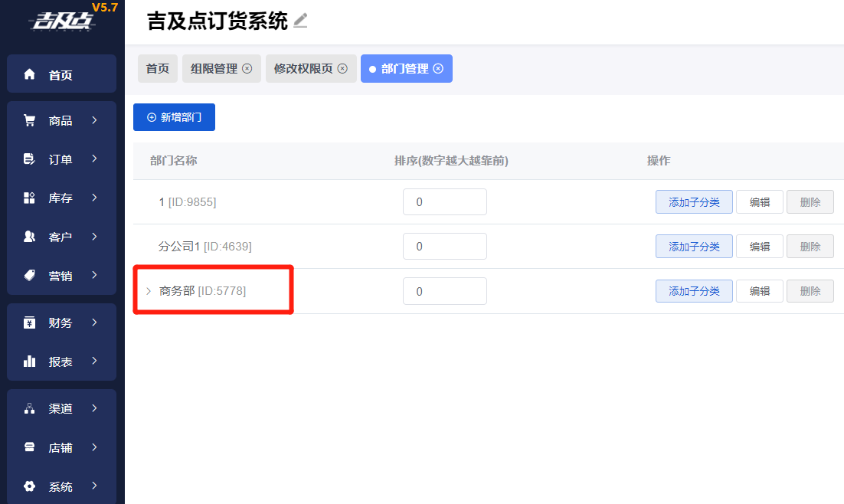Close the 组限管理 tab
The width and height of the screenshot is (844, 504).
[247, 68]
